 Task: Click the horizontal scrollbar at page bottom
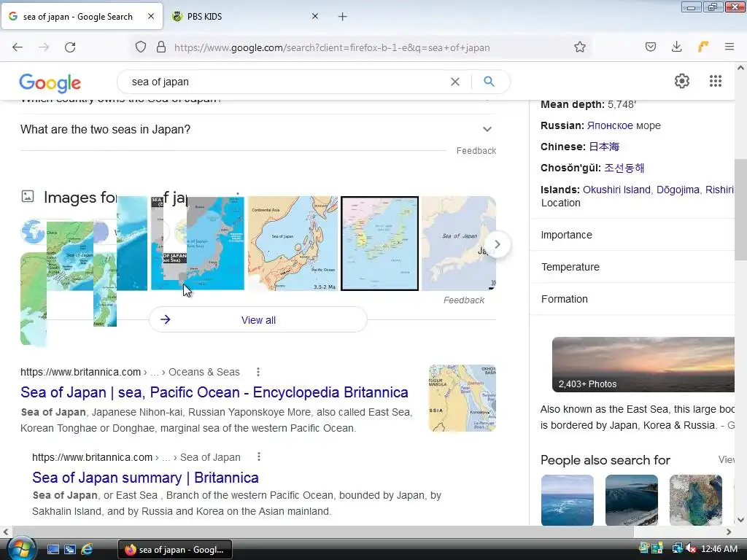pyautogui.click(x=323, y=532)
